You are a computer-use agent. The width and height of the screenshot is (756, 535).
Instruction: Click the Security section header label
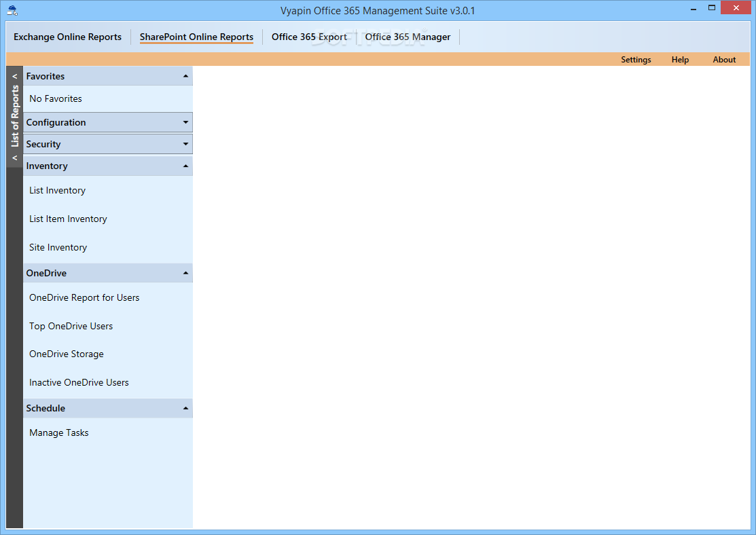pyautogui.click(x=43, y=144)
